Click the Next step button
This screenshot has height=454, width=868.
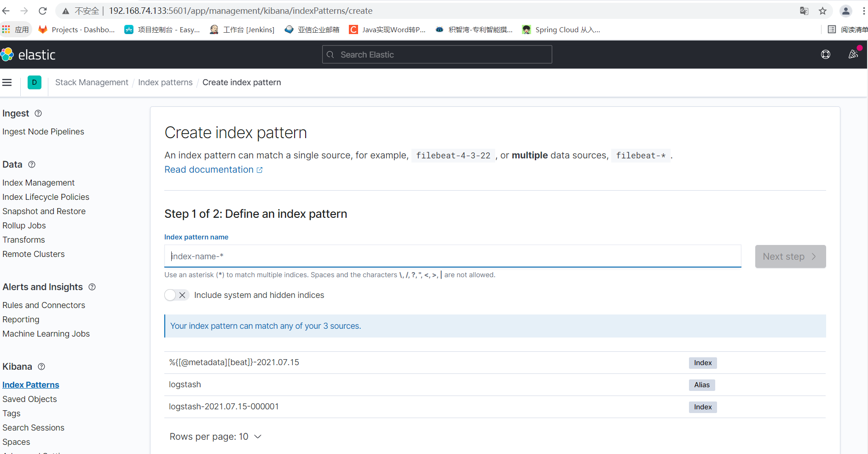point(790,256)
